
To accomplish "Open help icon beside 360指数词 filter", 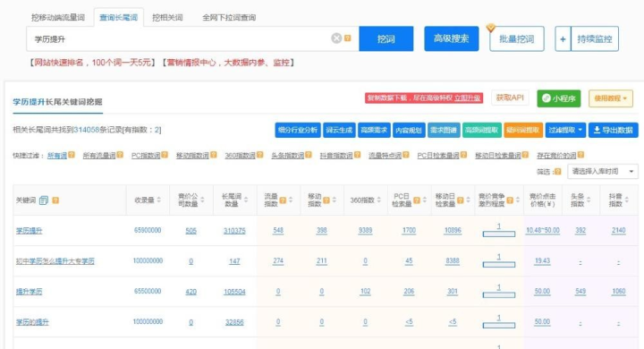I will (x=259, y=155).
